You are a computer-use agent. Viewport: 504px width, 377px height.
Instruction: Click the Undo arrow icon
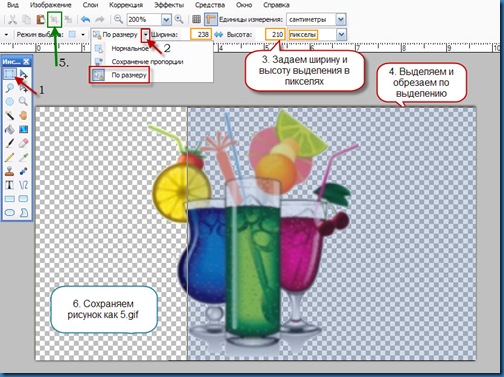click(x=86, y=19)
